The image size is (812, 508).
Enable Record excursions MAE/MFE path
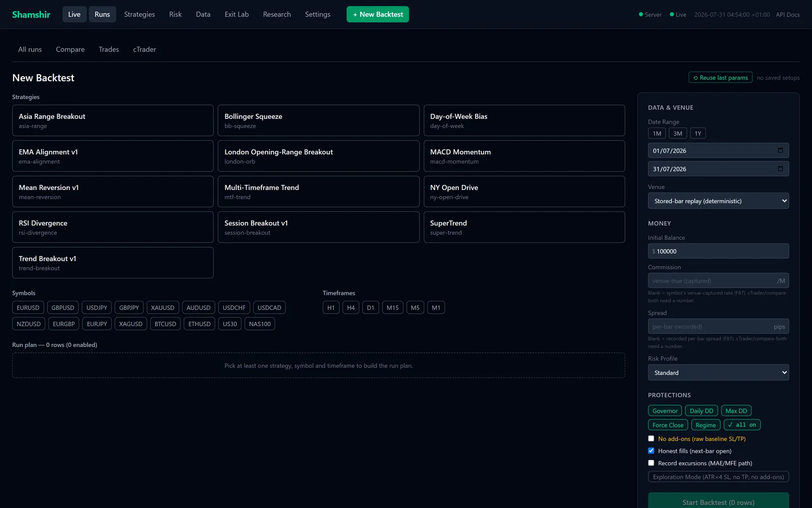[651, 463]
